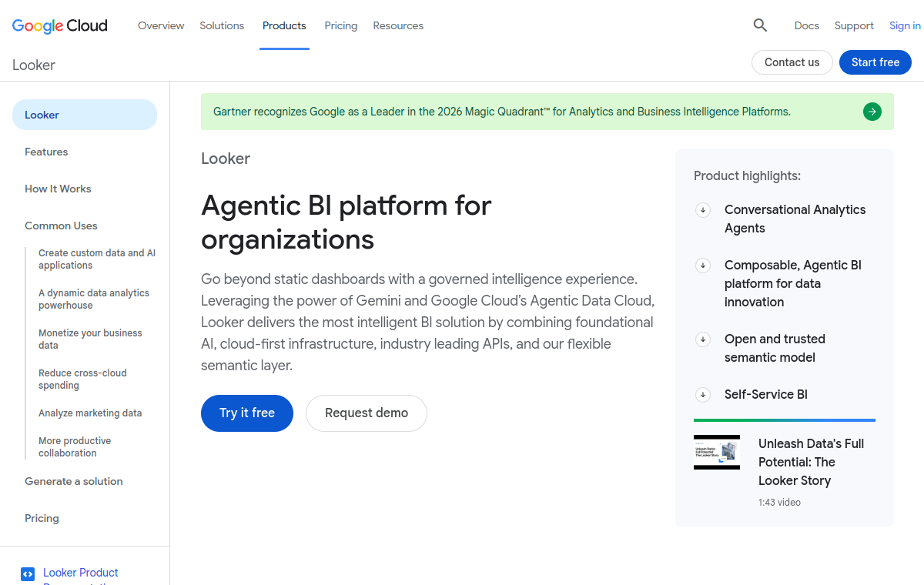Select Monetize your business data
924x585 pixels.
(x=90, y=339)
